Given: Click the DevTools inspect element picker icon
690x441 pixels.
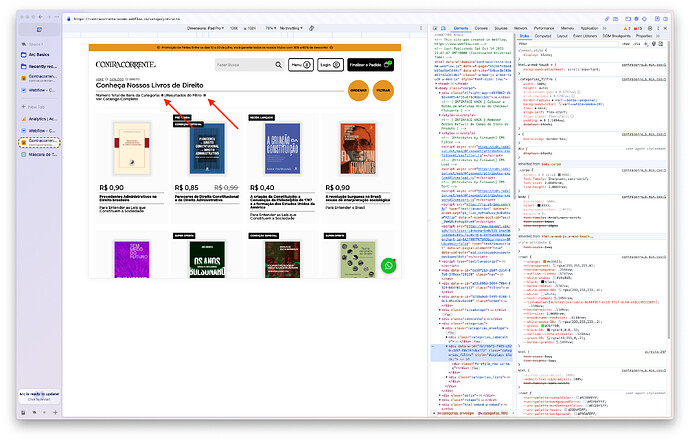Looking at the screenshot, I should (435, 28).
